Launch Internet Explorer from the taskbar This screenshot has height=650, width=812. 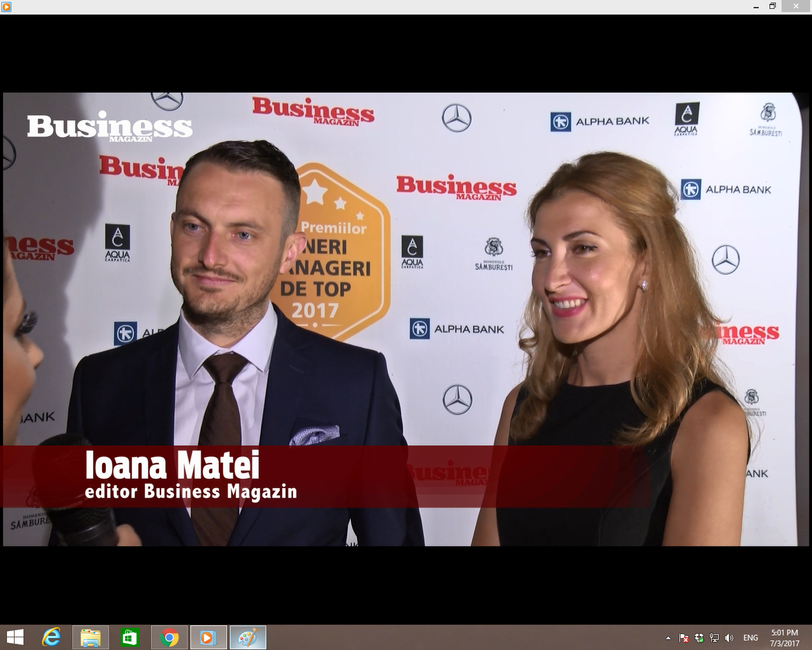pyautogui.click(x=51, y=637)
